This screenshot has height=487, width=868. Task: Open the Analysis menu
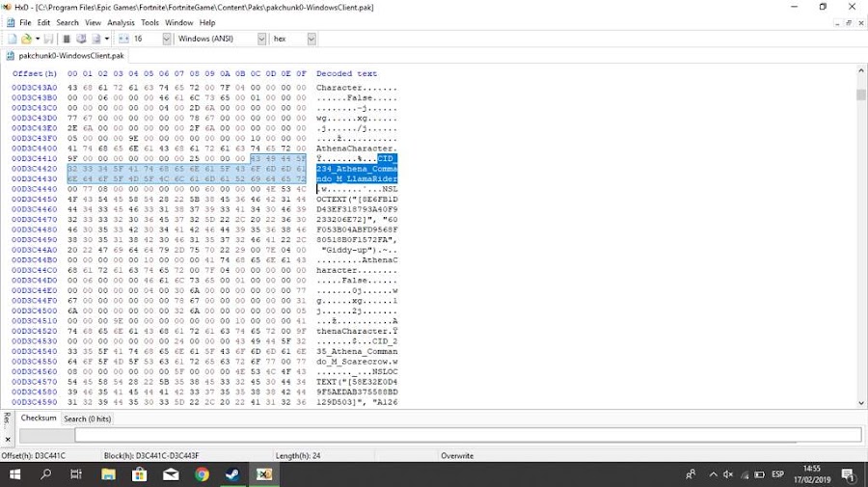pos(121,23)
